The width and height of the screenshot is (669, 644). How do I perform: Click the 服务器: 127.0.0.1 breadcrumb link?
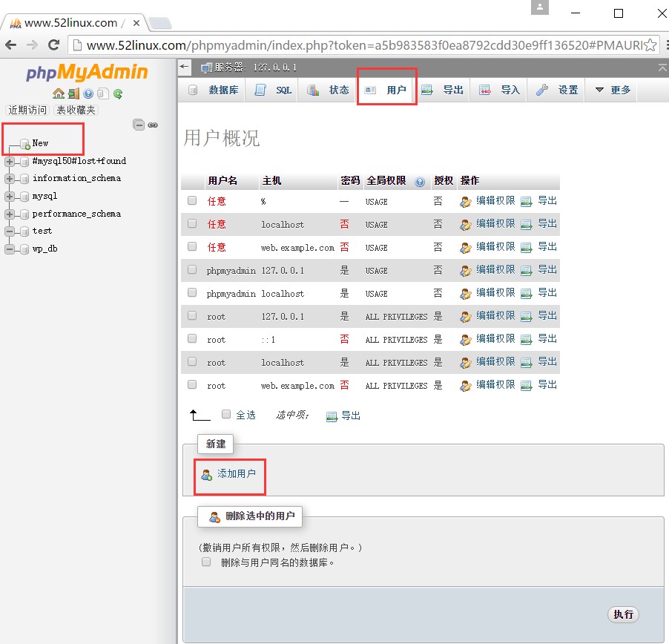[x=255, y=68]
